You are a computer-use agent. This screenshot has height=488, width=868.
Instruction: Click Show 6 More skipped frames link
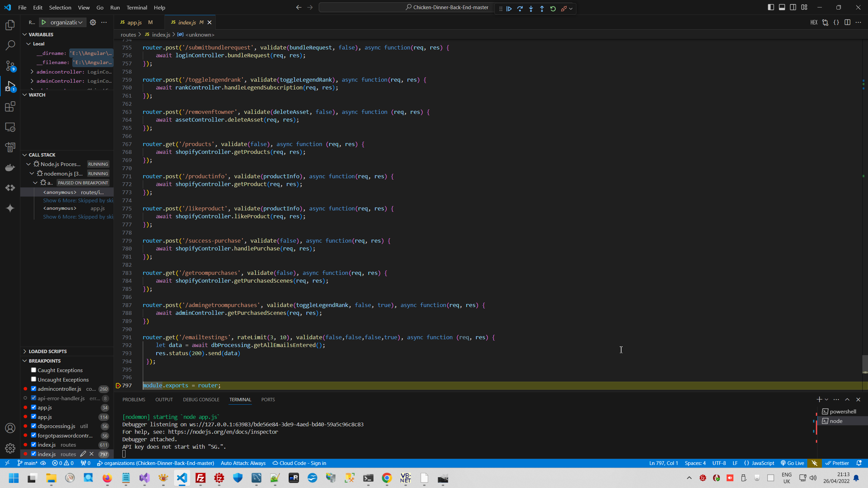pos(78,201)
